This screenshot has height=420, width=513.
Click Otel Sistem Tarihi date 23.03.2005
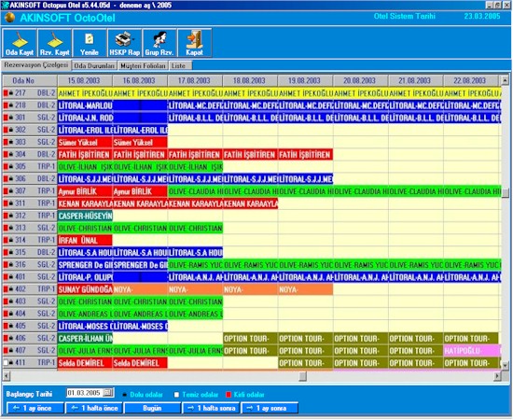point(482,16)
